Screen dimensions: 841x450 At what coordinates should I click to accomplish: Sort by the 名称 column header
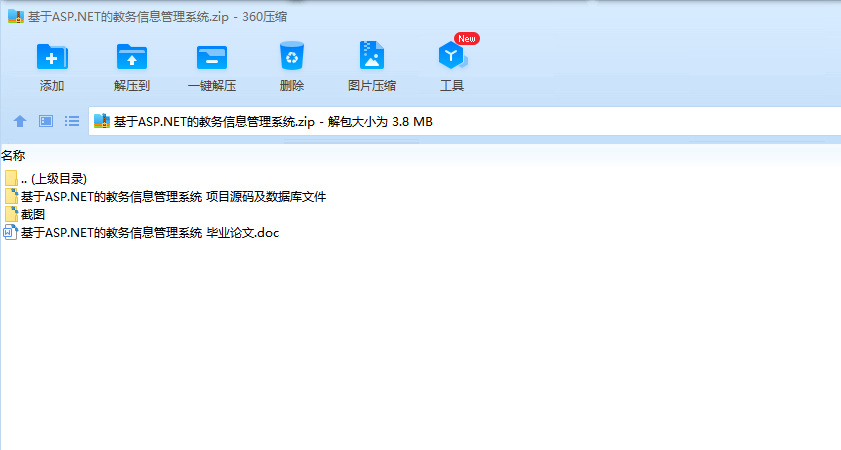pos(13,156)
